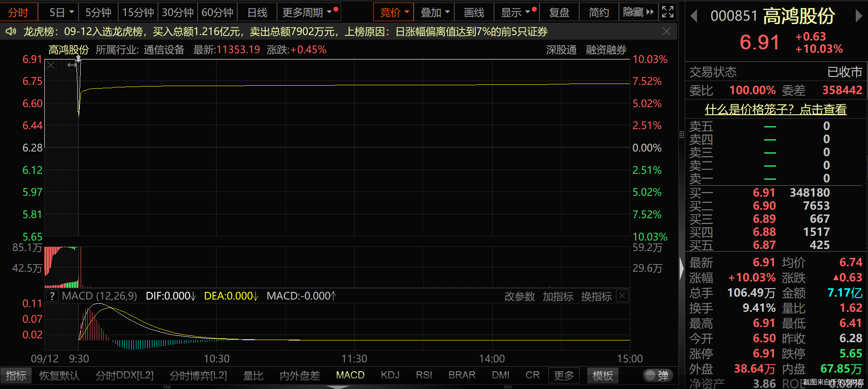This screenshot has width=868, height=389.
Task: Select 分时DDX[L2] indicator
Action: pos(125,375)
